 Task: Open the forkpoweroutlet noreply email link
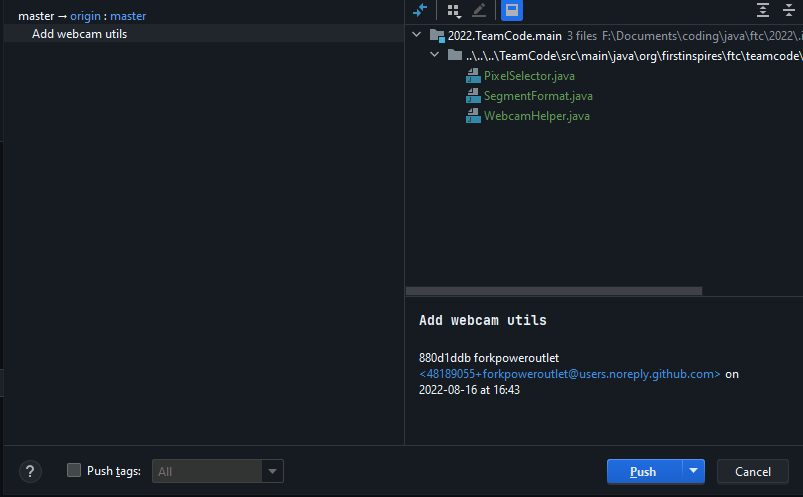(569, 374)
